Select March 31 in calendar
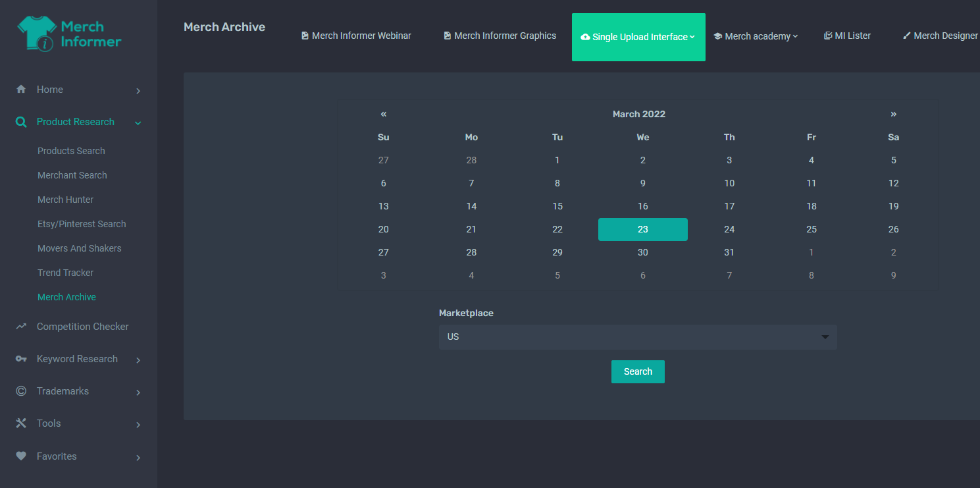Viewport: 980px width, 488px height. tap(729, 252)
